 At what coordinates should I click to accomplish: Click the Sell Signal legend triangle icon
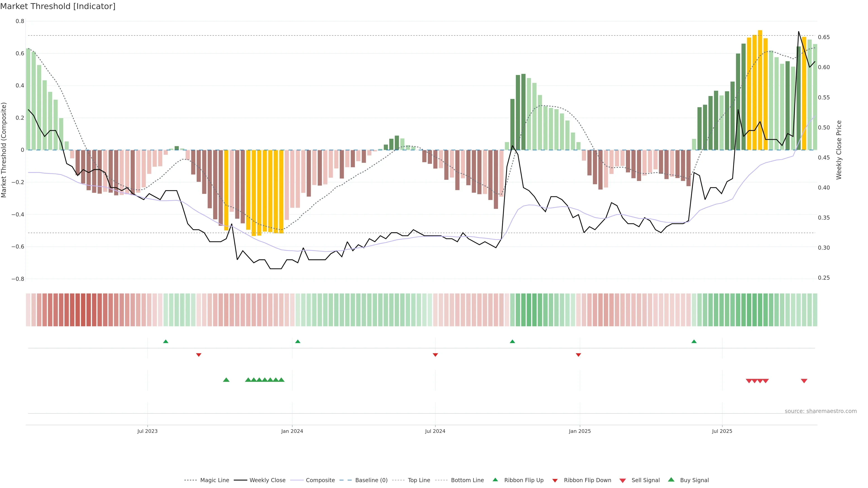pos(622,480)
